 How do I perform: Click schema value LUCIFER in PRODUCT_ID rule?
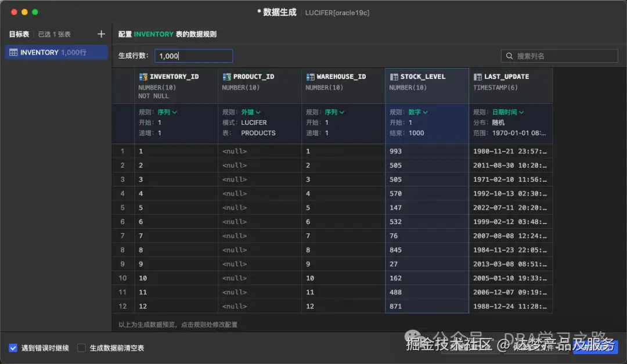254,122
